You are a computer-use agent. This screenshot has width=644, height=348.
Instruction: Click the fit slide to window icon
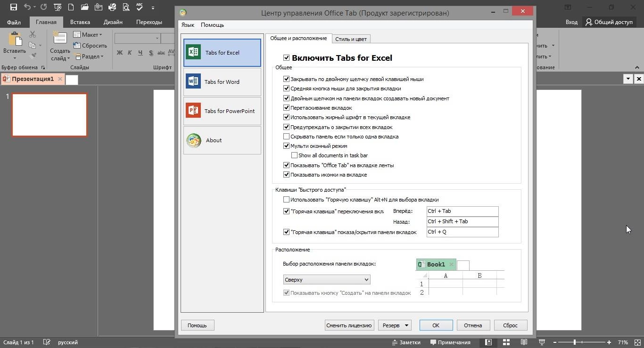pos(637,342)
